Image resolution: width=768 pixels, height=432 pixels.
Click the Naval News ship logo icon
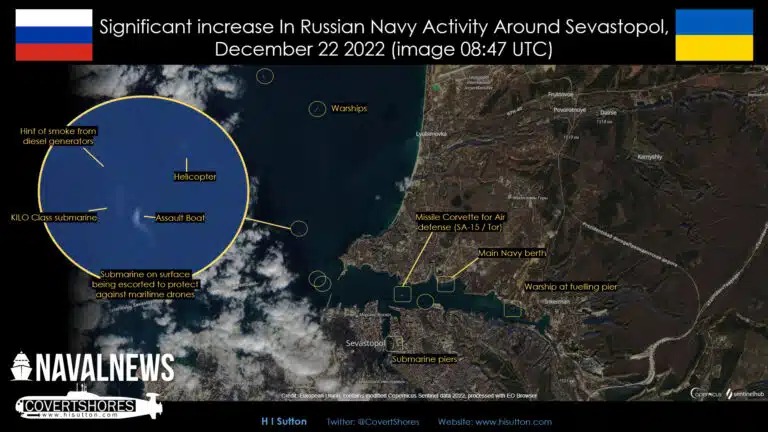[x=24, y=365]
